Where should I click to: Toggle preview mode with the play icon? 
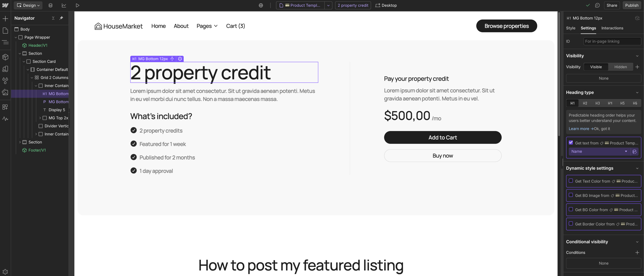pyautogui.click(x=77, y=5)
